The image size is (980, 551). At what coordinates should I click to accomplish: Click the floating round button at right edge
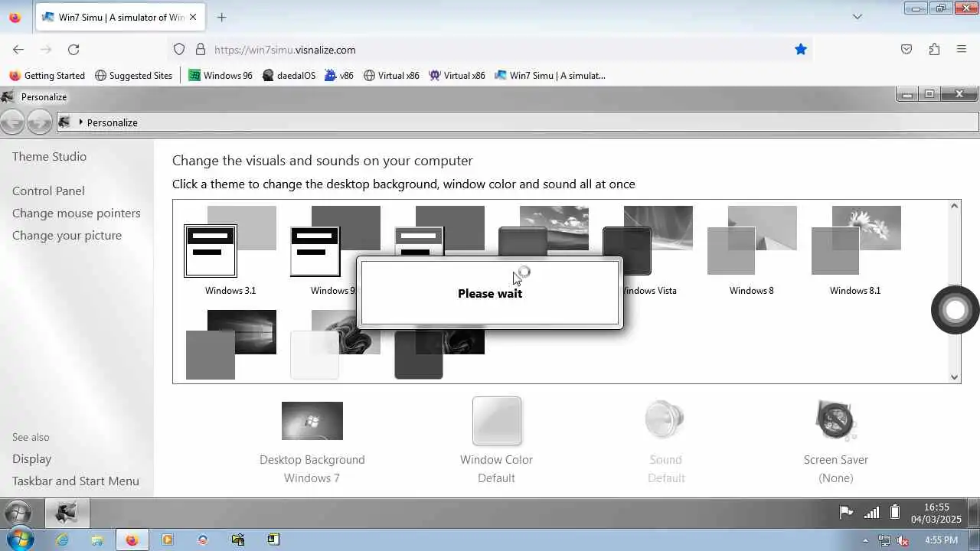click(955, 309)
